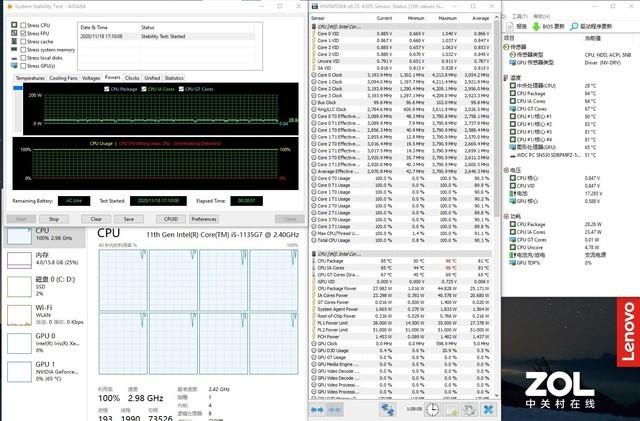Viewport: 640px width, 421px height.
Task: Open the Clocks tab
Action: pos(132,77)
